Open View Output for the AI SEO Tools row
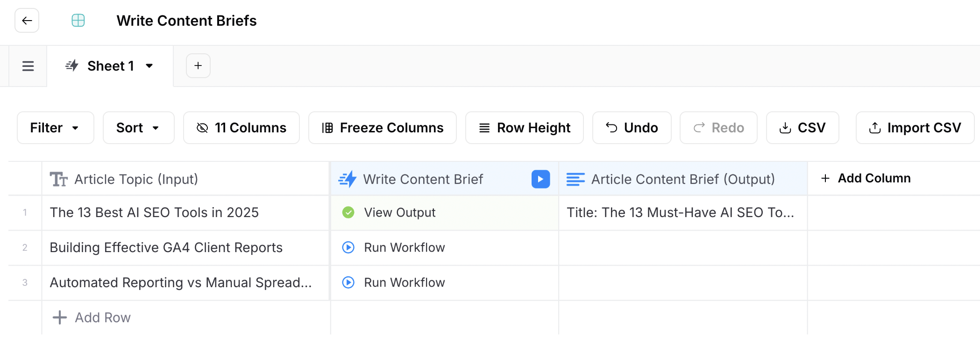This screenshot has width=980, height=348. click(x=399, y=212)
